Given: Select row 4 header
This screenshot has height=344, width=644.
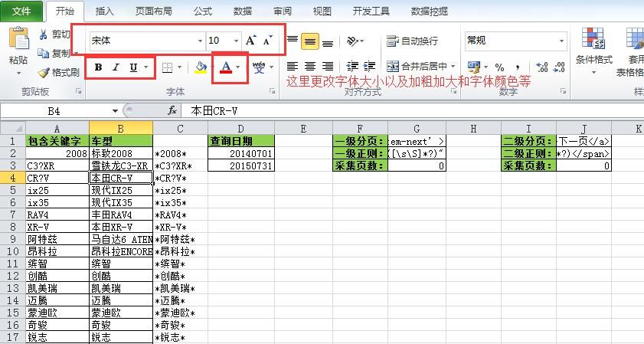Looking at the screenshot, I should click(12, 178).
